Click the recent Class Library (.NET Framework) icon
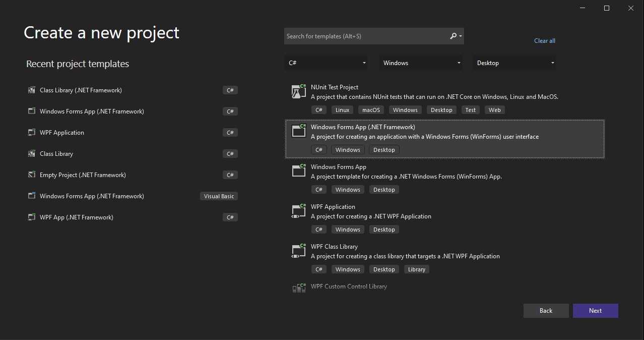Screen dimensions: 644x340 tap(32, 90)
